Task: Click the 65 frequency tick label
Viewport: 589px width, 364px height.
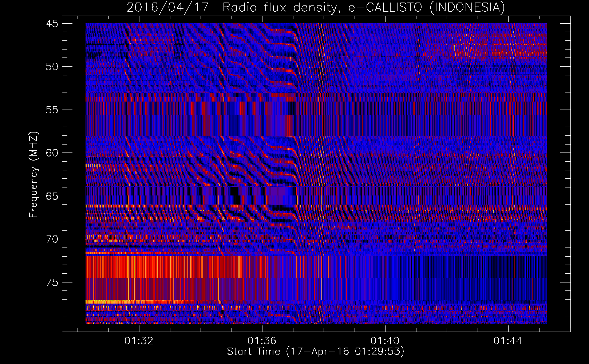Action: coord(52,196)
